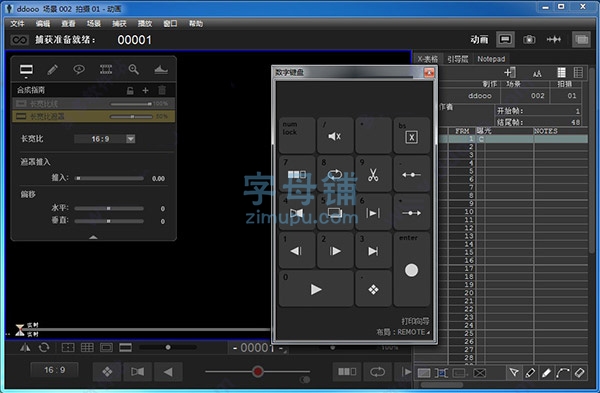The width and height of the screenshot is (600, 393).
Task: Click the num lock key on keypad
Action: point(297,135)
